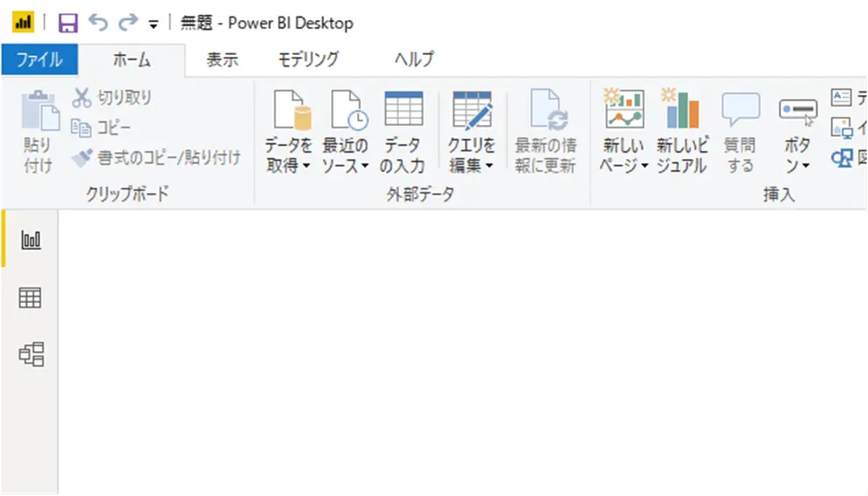This screenshot has height=496, width=868.
Task: Click the 新しいビジュアル bar chart icon
Action: click(x=679, y=108)
